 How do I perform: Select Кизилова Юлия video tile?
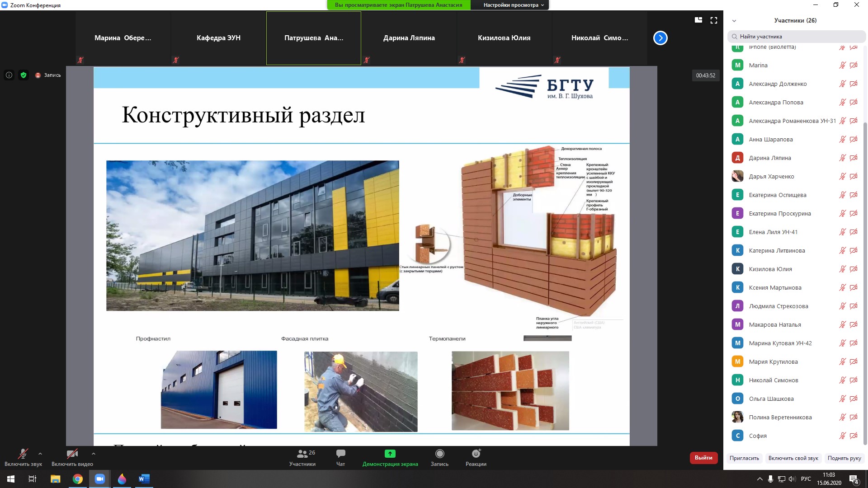[504, 38]
